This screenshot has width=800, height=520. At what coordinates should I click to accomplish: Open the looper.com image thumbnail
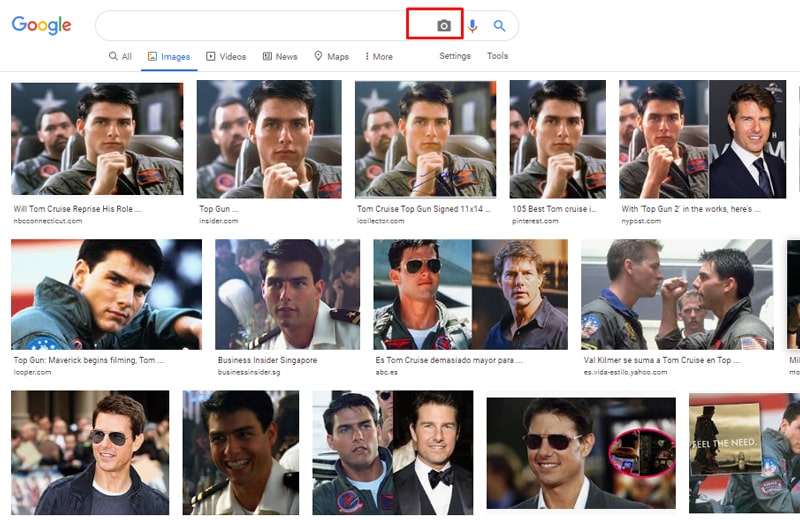click(x=106, y=294)
